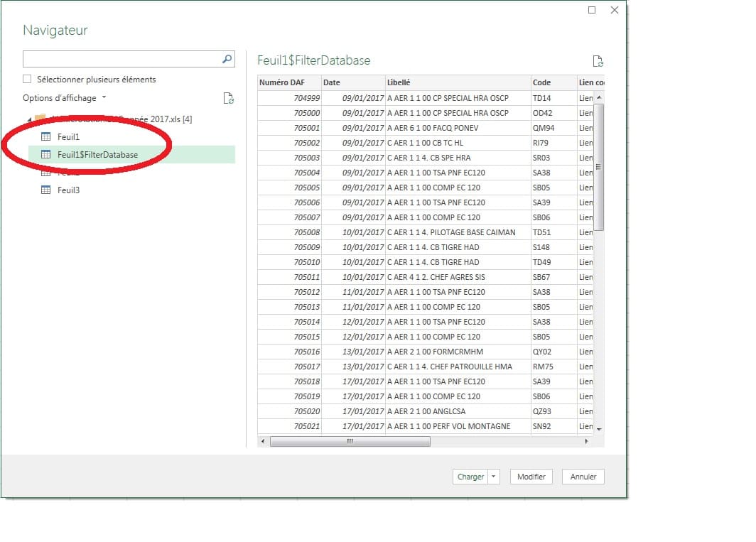Select the Feuil3 sheet in tree
The width and height of the screenshot is (756, 542).
(x=68, y=190)
